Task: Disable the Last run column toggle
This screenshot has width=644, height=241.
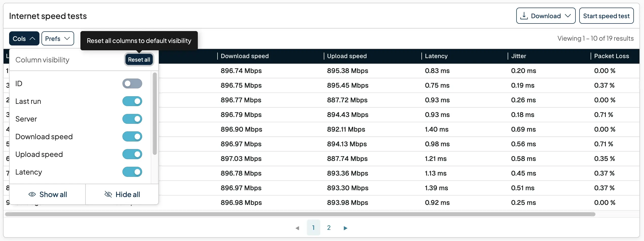Action: [132, 101]
